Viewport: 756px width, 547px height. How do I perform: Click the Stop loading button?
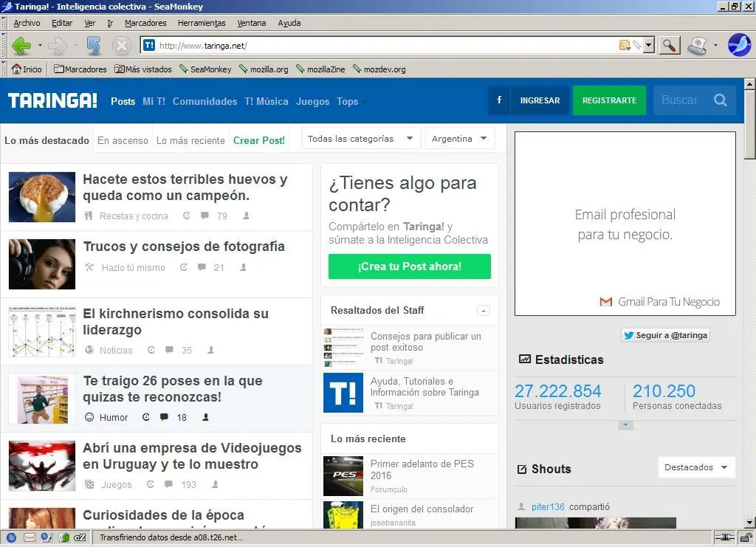pyautogui.click(x=122, y=46)
